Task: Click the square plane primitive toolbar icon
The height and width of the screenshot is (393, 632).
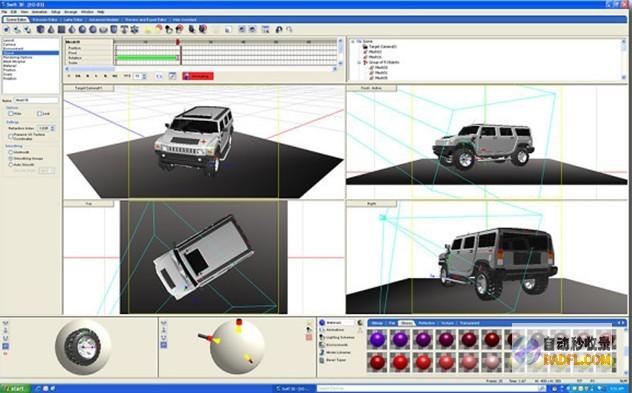Action: click(61, 29)
